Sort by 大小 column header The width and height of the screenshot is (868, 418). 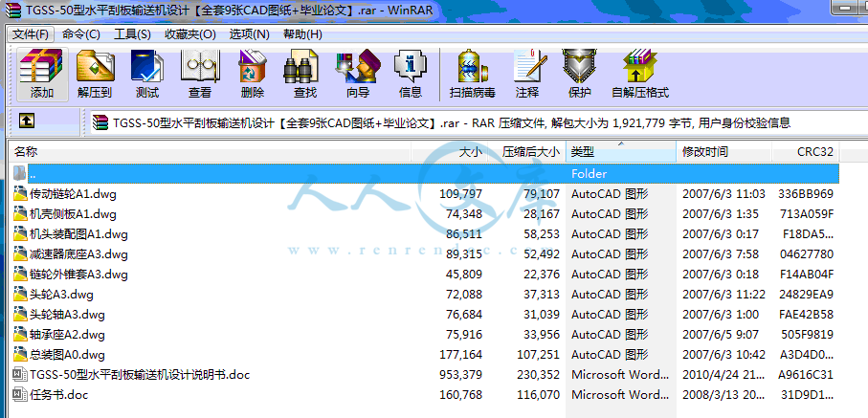tap(450, 152)
